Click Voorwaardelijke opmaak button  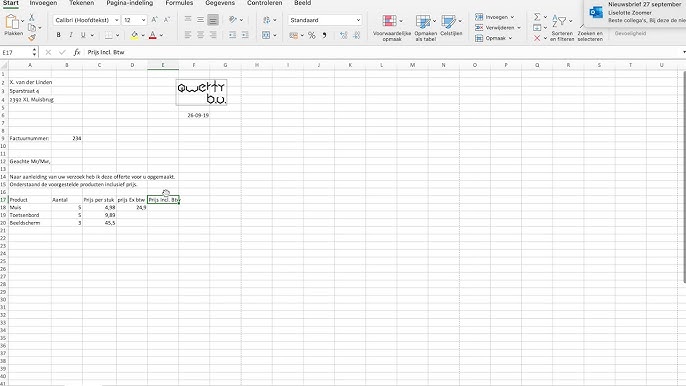pos(392,28)
